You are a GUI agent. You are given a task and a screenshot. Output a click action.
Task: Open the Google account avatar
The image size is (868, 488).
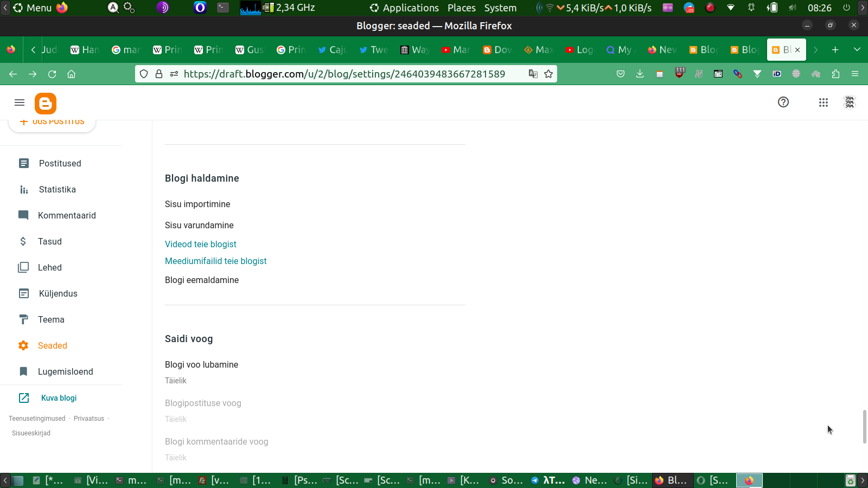point(850,102)
